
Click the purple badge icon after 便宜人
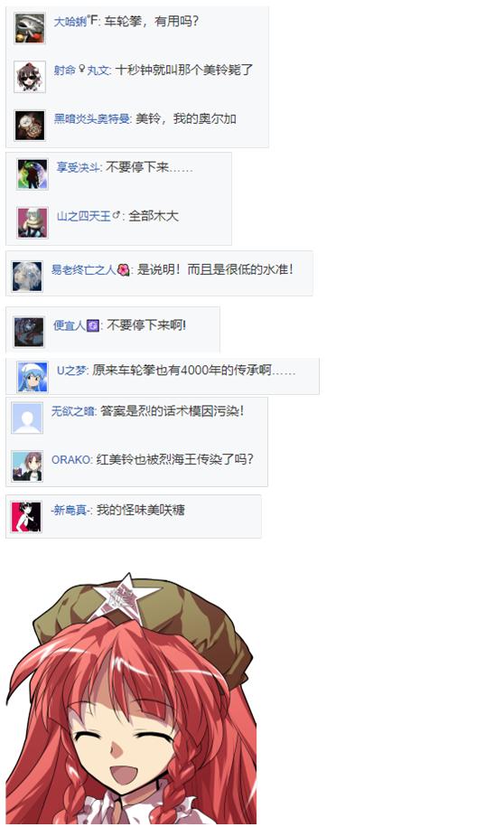(93, 325)
